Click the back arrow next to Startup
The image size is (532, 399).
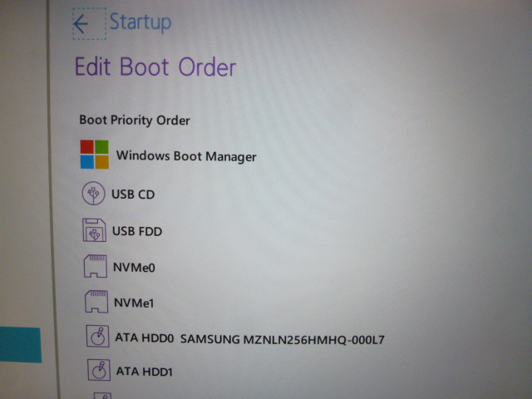point(81,24)
